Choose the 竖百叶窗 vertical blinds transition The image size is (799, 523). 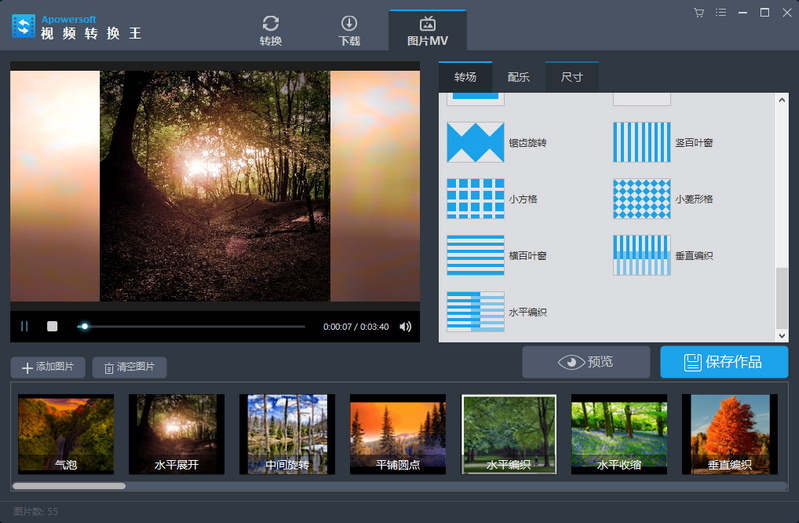(x=642, y=142)
